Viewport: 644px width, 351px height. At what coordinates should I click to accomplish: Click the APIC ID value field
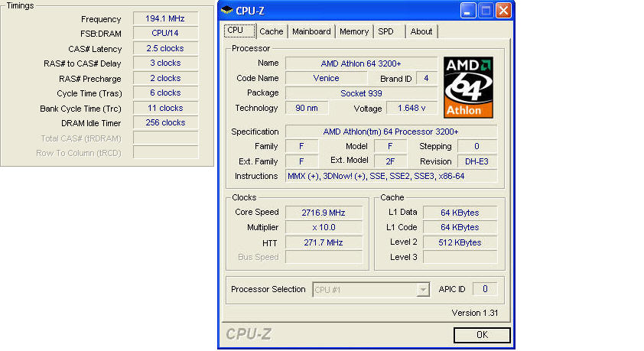485,289
